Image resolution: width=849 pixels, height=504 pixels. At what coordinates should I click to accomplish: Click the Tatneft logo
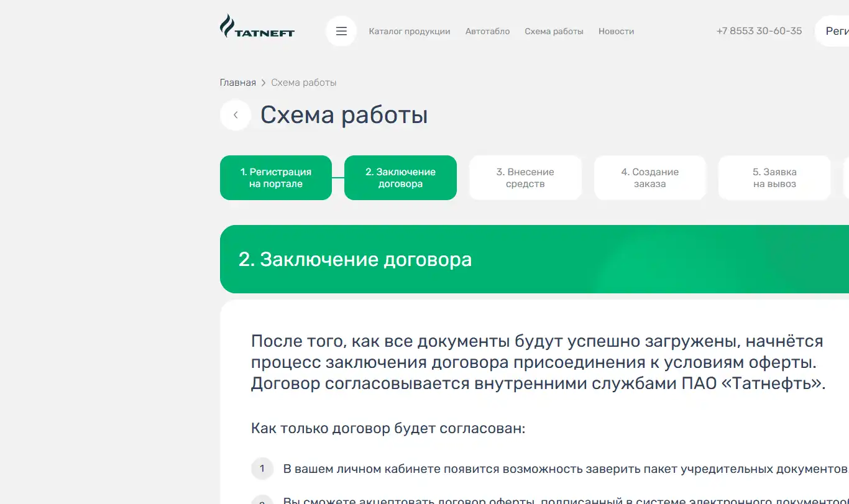(257, 26)
